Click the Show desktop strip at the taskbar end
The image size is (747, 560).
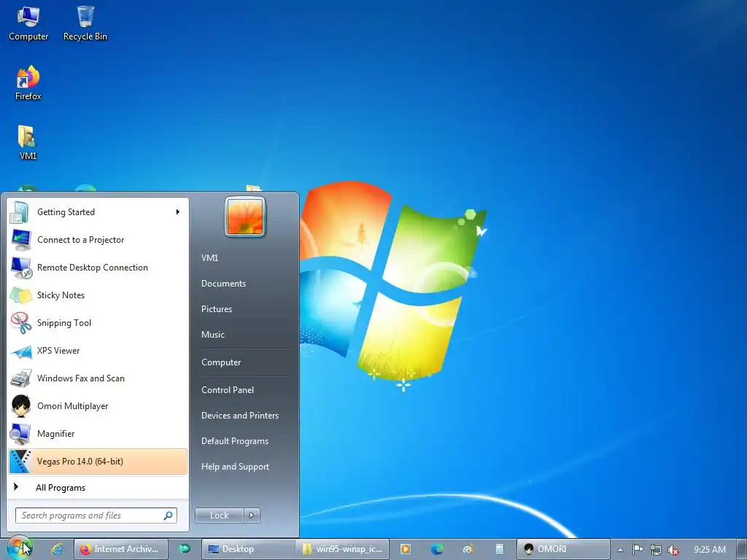coord(742,549)
